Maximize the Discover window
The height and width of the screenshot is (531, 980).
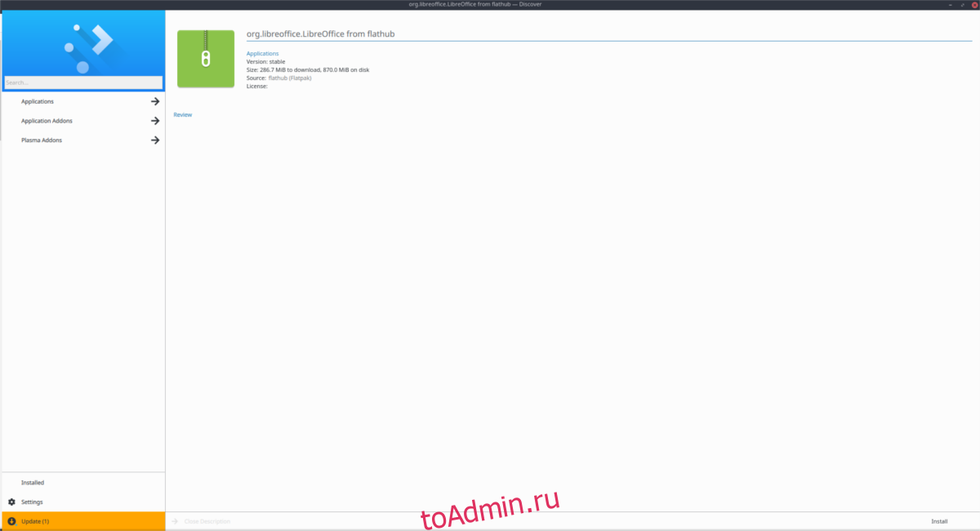(963, 4)
